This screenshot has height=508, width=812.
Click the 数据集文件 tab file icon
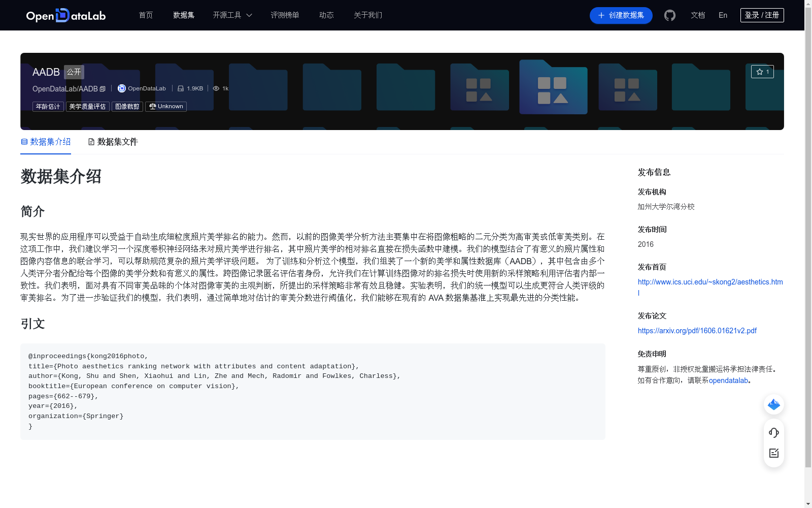click(91, 142)
